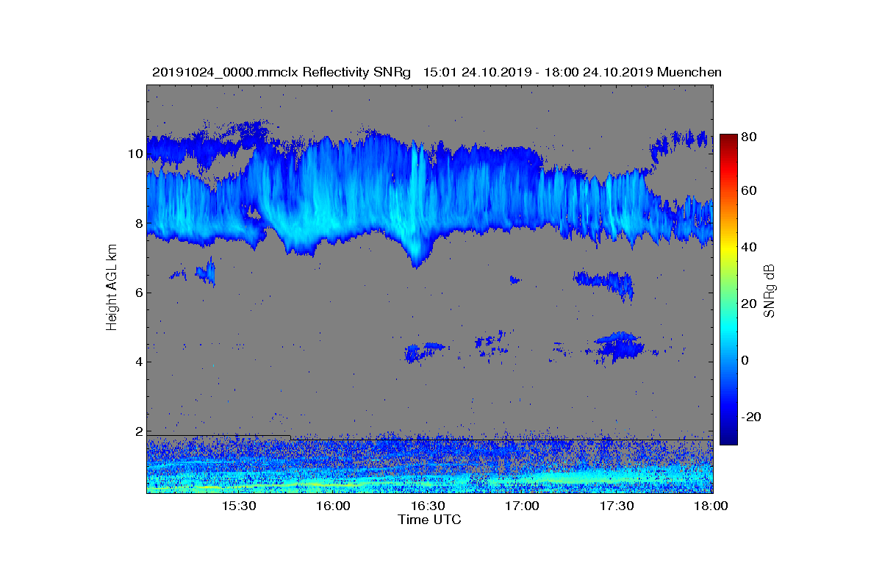882x588 pixels.
Task: Click the colorbar tick label 0
Action: coord(746,361)
